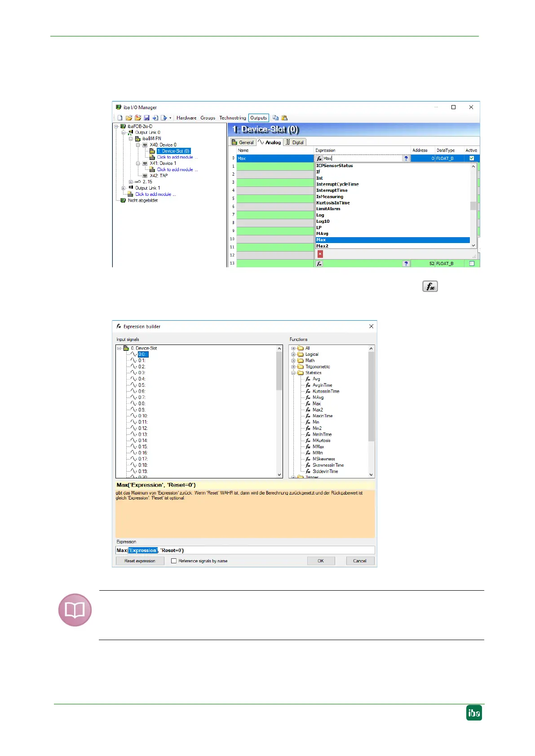Image resolution: width=535 pixels, height=756 pixels.
Task: Click the function autocomplete list scrollbar thumb
Action: click(473, 206)
